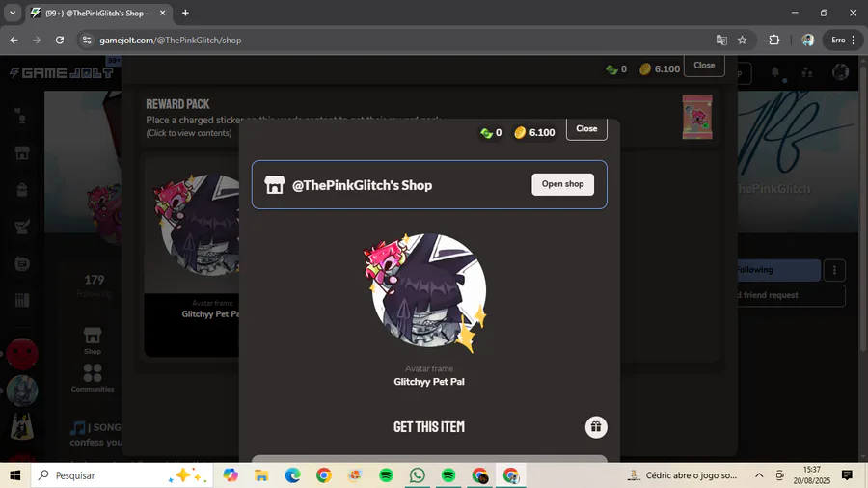Open Communities shortcut on the profile
This screenshot has height=488, width=868.
(x=93, y=378)
